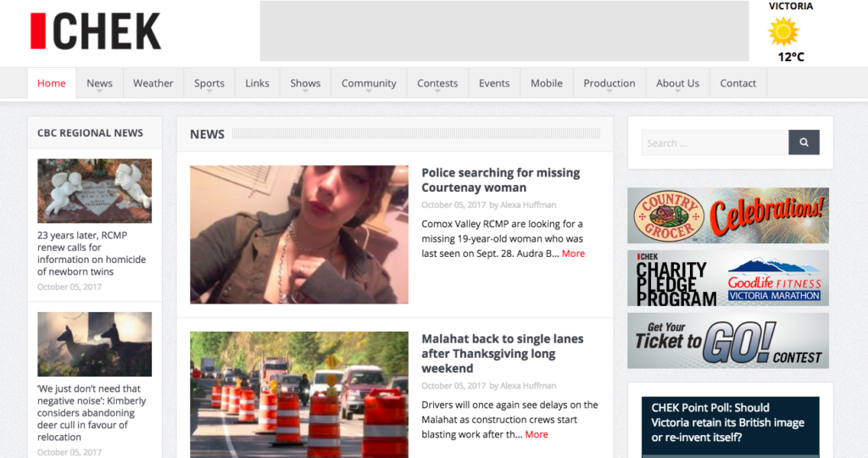Screen dimensions: 868x458
Task: Click the sunny weather icon for Victoria
Action: 783,31
